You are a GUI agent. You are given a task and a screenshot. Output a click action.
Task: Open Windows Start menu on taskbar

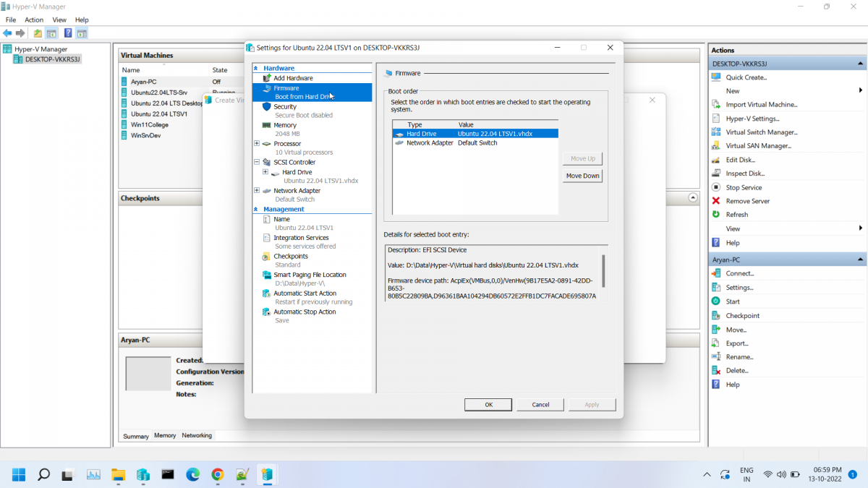19,475
